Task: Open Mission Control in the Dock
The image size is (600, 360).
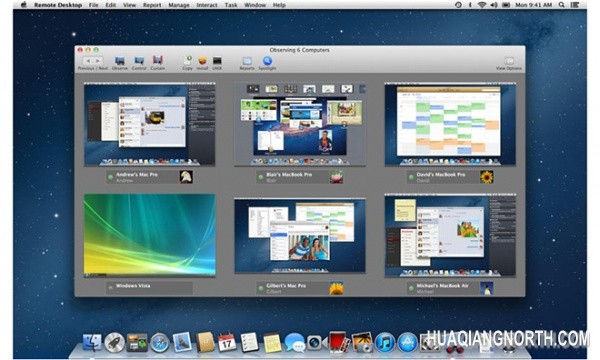Action: click(x=137, y=342)
